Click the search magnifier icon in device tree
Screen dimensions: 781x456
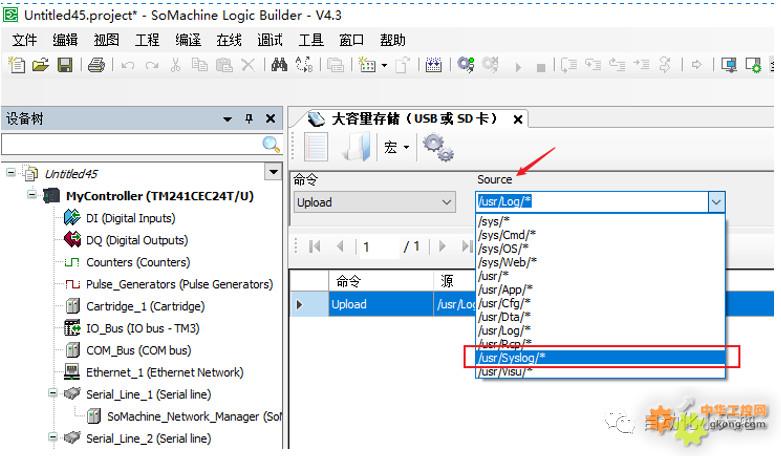point(271,144)
